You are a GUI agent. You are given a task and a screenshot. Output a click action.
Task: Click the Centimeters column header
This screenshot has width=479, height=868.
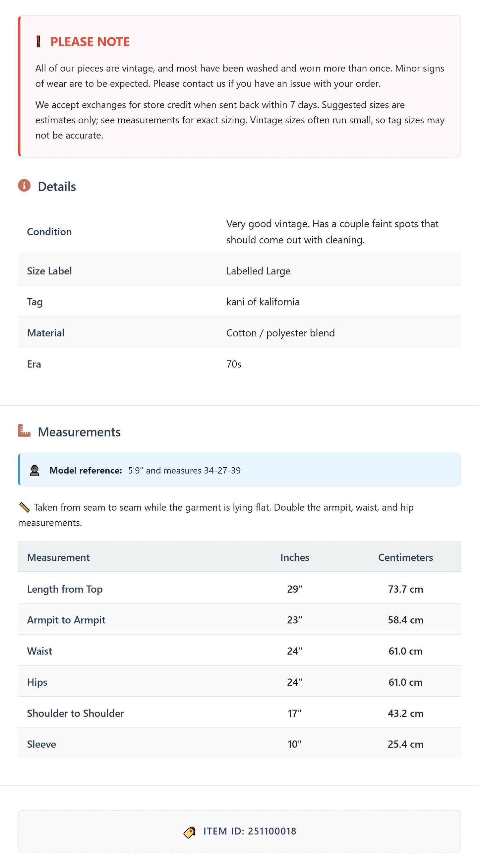click(405, 557)
